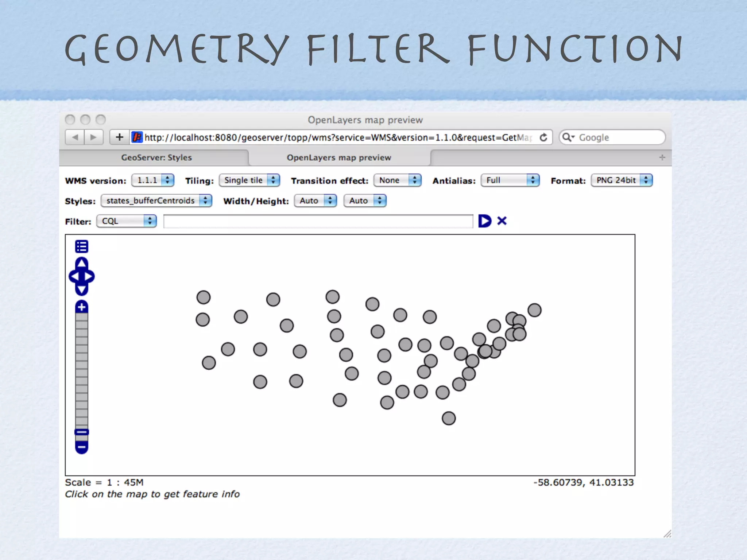The width and height of the screenshot is (747, 560).
Task: Open Styles states_bufferCentroids dropdown
Action: click(156, 201)
